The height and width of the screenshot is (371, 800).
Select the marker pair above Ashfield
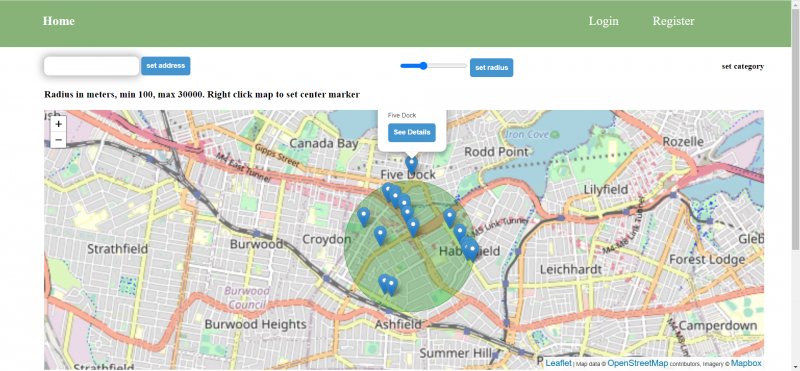[388, 285]
